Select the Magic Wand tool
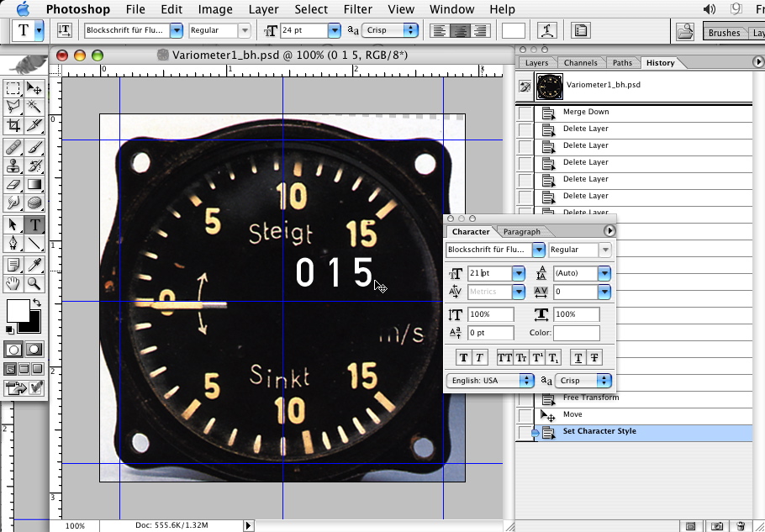 (34, 107)
